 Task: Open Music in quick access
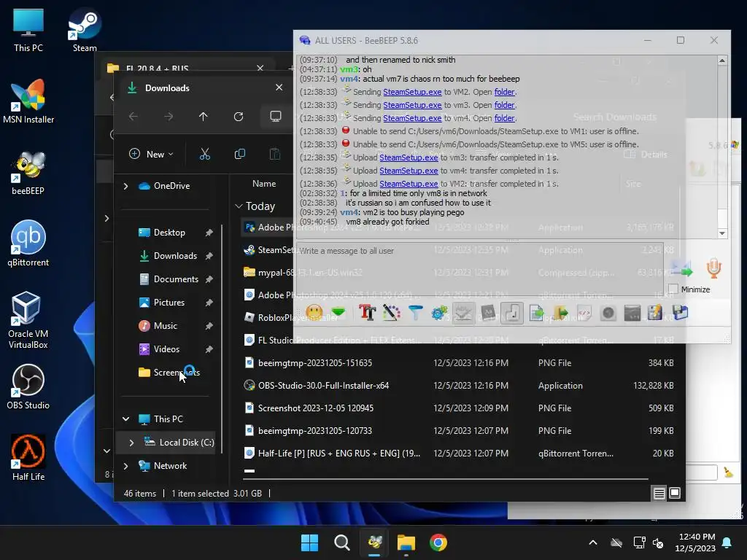(166, 326)
